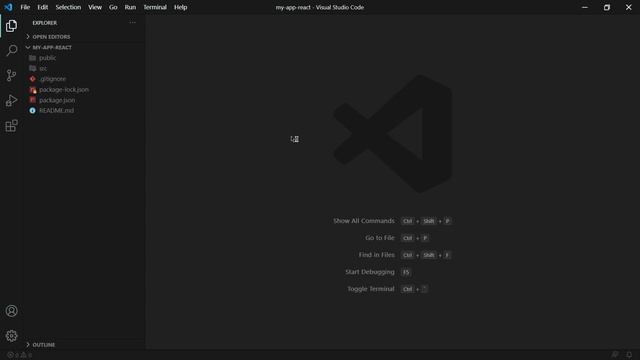
Task: Click the VS Code logo in the title bar
Action: [x=8, y=7]
